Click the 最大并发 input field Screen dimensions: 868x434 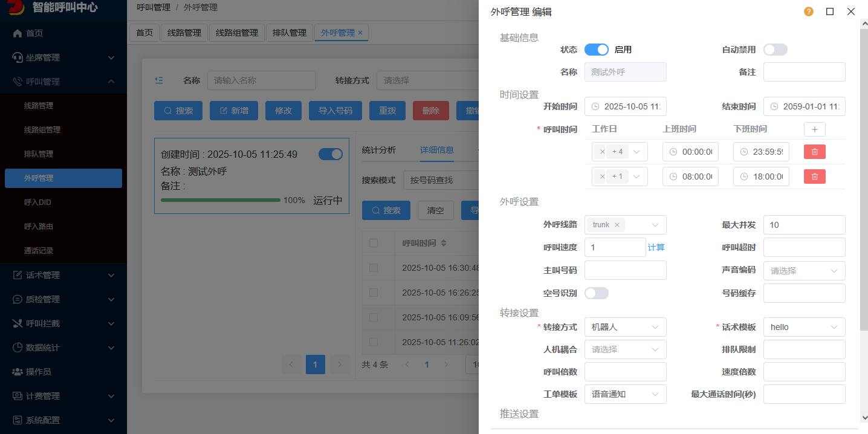804,225
